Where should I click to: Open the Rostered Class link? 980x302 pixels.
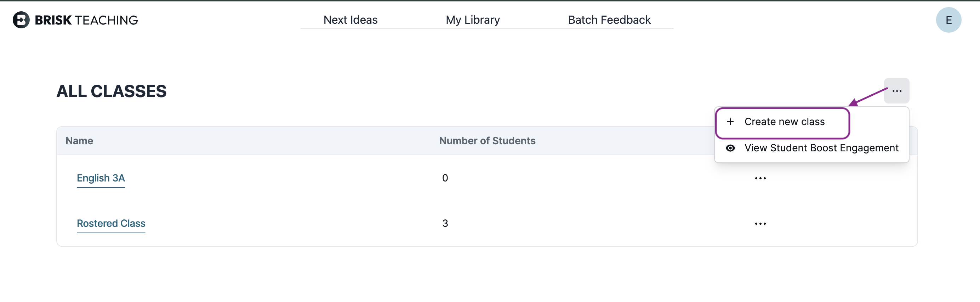[111, 224]
